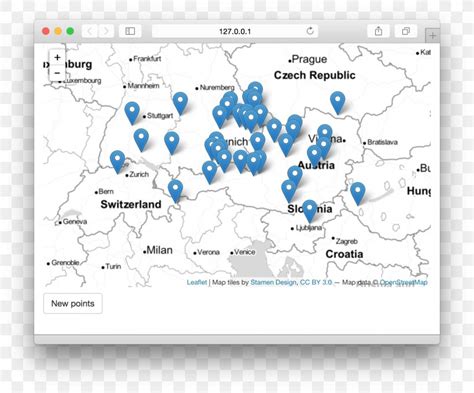Screen dimensions: 474x393
Task: Click the Austria country label
Action: (x=316, y=165)
